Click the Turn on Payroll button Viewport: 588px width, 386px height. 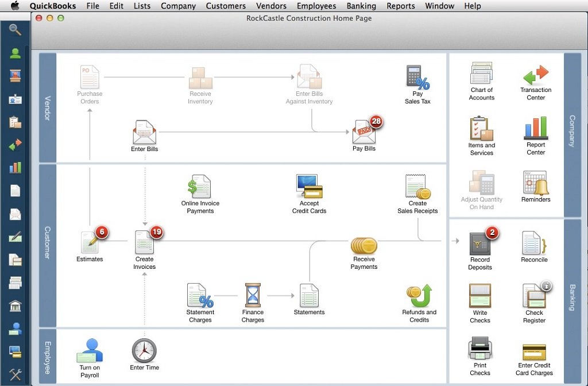click(90, 350)
